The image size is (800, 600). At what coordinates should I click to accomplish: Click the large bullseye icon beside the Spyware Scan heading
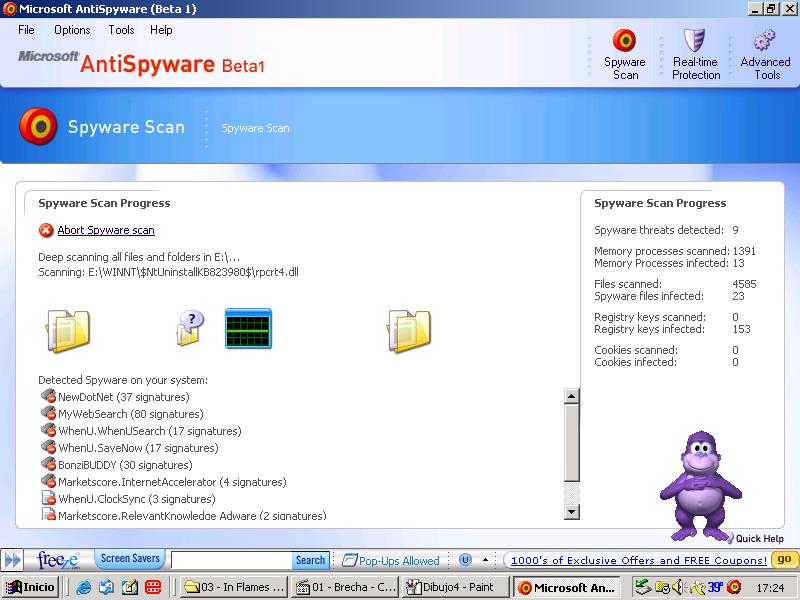(38, 126)
